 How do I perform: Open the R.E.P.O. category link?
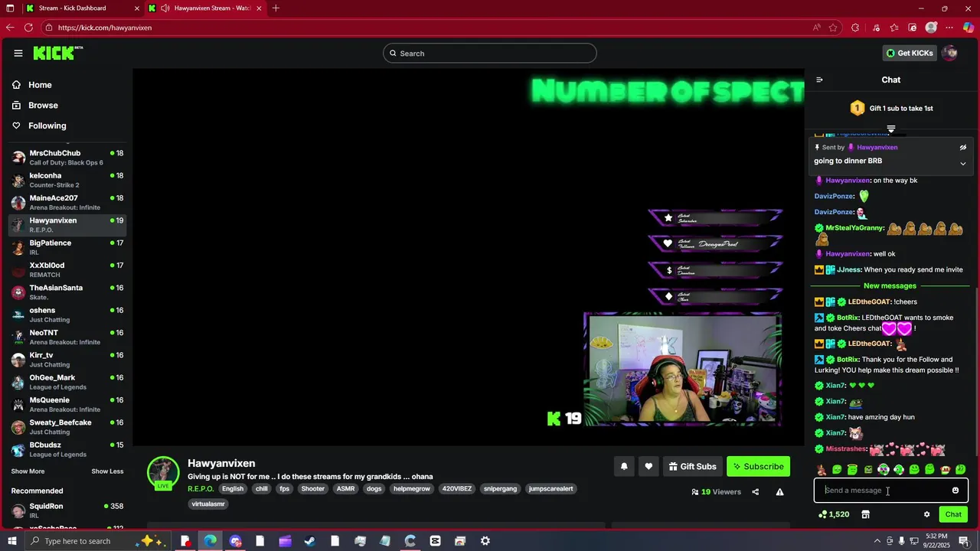click(201, 488)
